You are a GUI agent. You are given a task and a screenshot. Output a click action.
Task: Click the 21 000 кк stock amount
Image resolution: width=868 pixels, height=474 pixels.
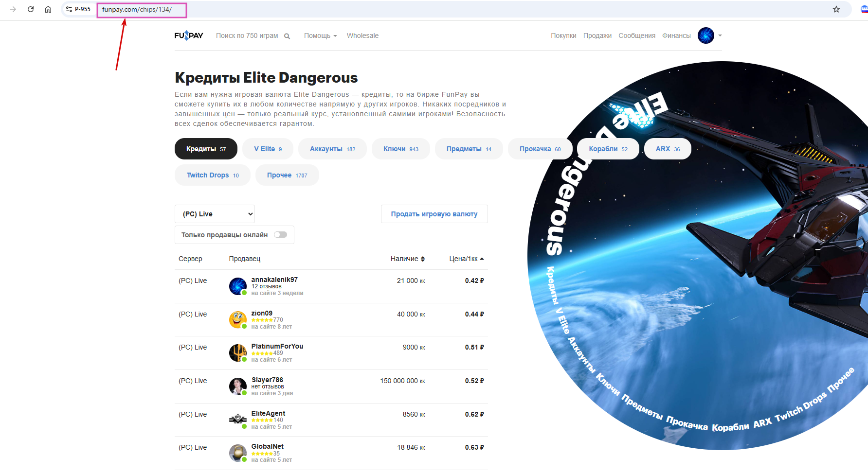point(411,281)
